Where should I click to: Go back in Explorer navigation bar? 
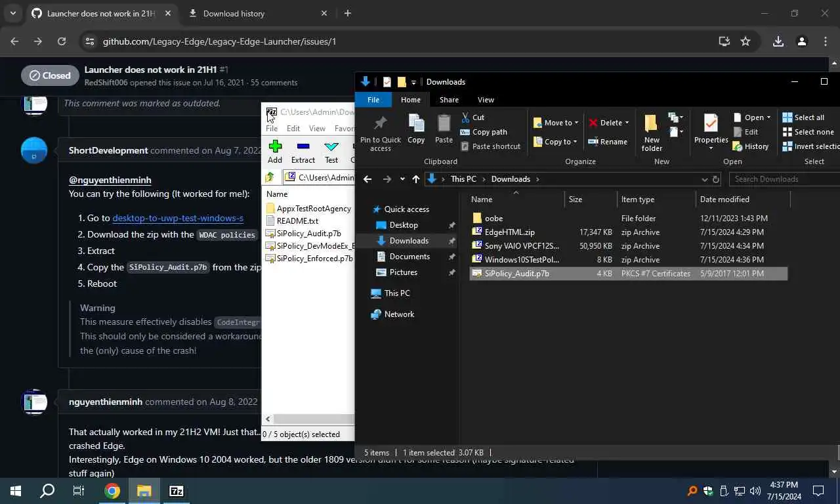coord(367,179)
